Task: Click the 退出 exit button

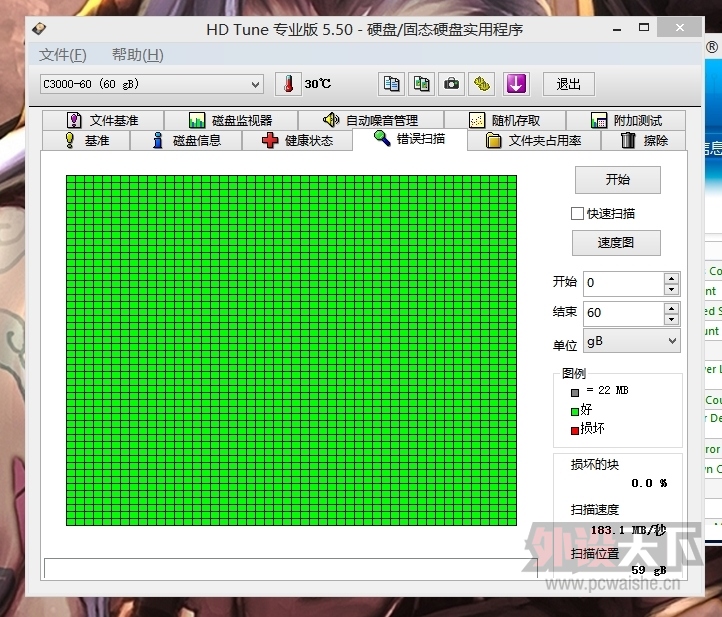Action: click(569, 84)
